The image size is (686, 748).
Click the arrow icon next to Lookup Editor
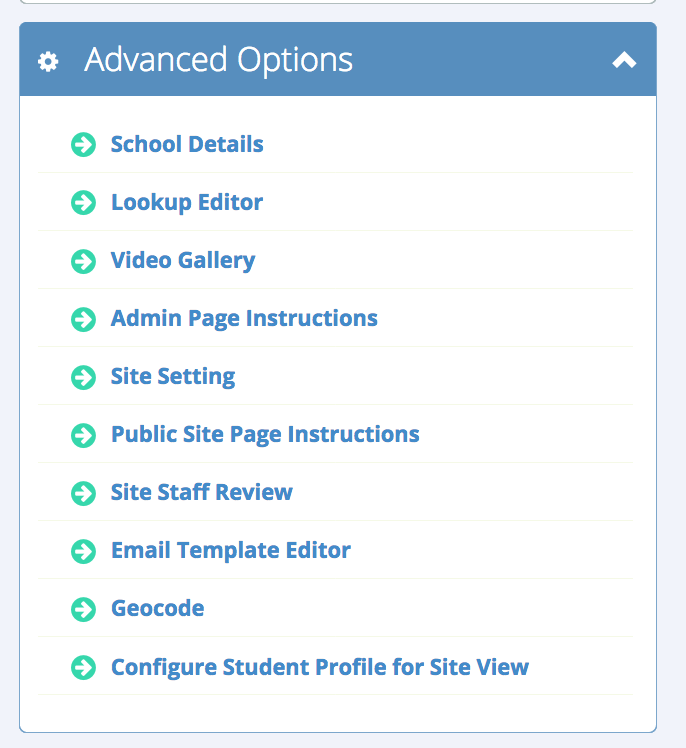pyautogui.click(x=83, y=203)
